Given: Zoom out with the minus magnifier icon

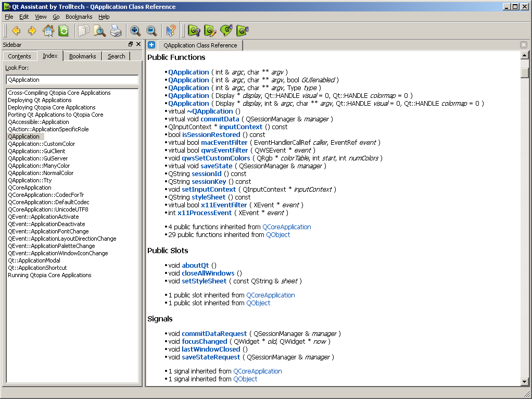Looking at the screenshot, I should [151, 31].
